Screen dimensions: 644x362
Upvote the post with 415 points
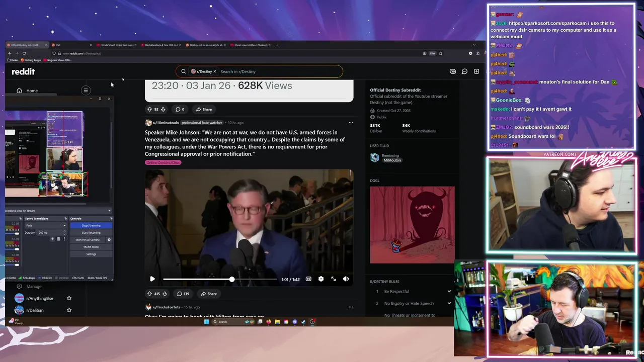tap(149, 294)
